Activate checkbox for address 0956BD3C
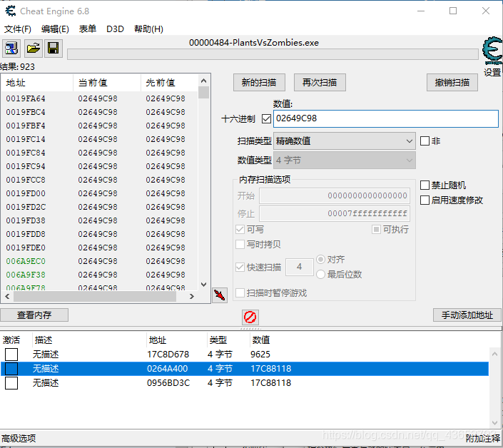Screen dimensions: 503x448 coord(11,383)
